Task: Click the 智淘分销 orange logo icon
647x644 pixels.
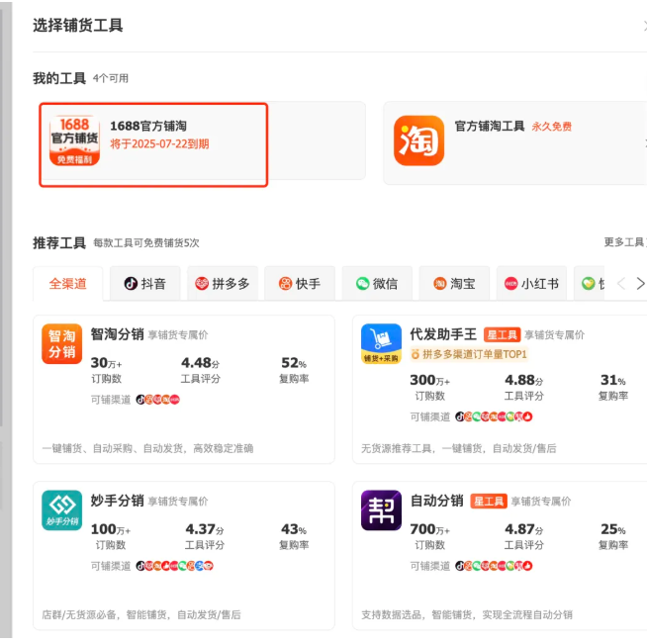Action: (x=62, y=343)
